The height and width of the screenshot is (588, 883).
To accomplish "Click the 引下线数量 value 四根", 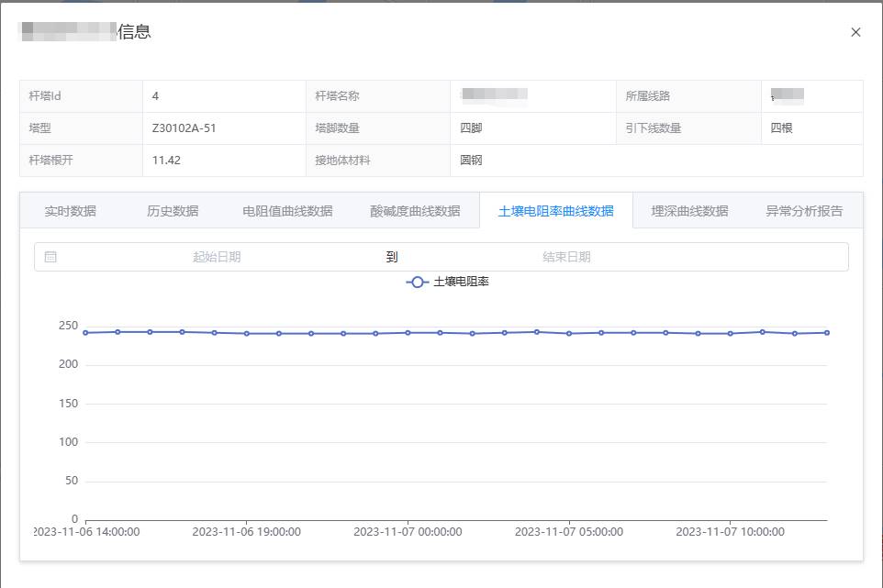I will pyautogui.click(x=781, y=128).
